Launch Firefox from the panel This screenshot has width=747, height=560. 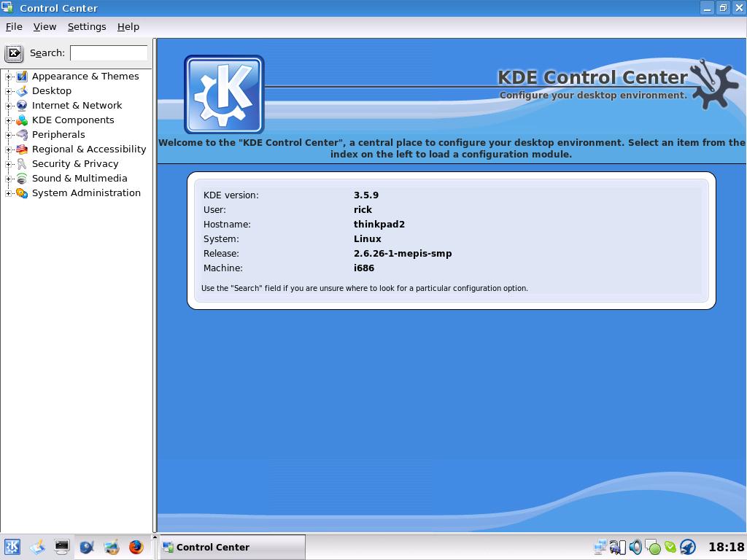136,547
